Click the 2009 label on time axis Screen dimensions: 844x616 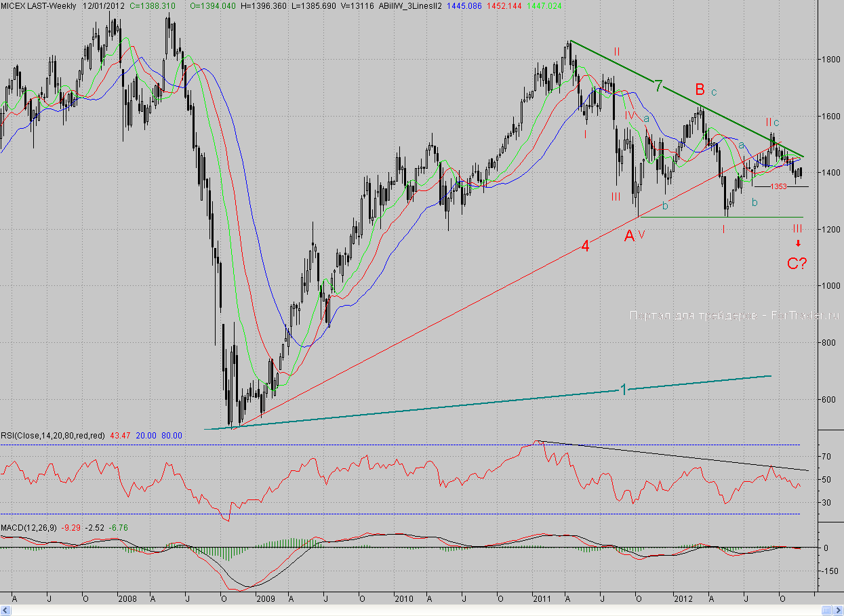(x=264, y=599)
